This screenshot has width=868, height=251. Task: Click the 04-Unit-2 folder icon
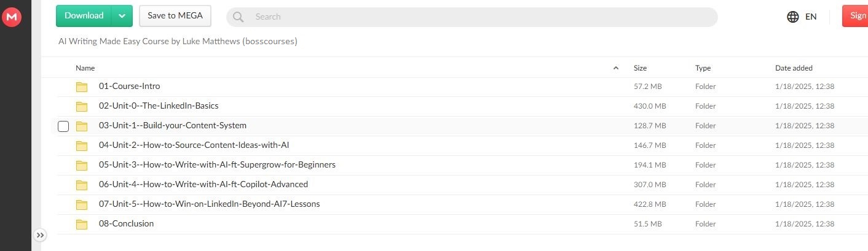pyautogui.click(x=82, y=146)
